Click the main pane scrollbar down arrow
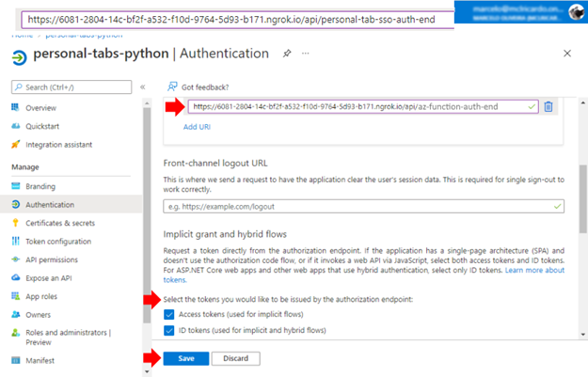 tap(583, 335)
